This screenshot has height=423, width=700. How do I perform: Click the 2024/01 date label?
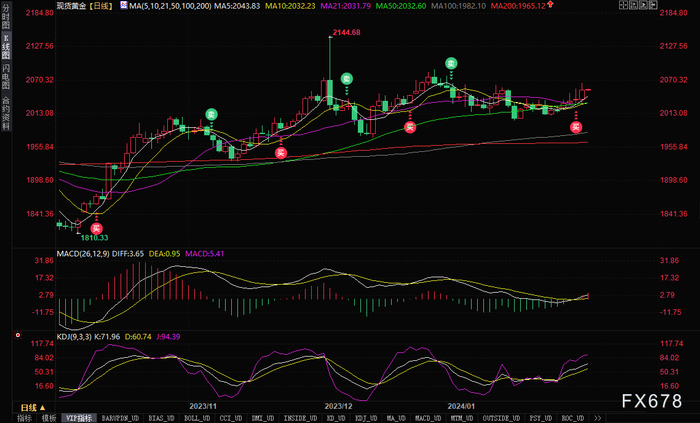(x=461, y=406)
